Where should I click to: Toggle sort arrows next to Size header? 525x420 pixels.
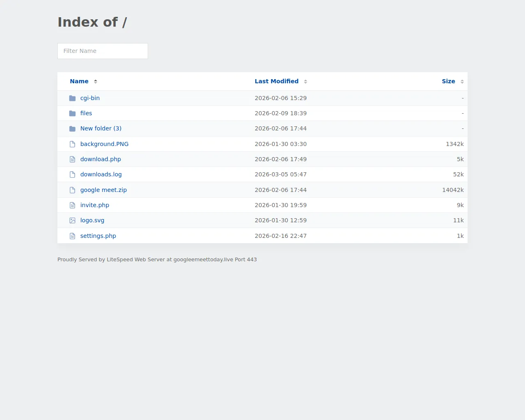point(462,82)
